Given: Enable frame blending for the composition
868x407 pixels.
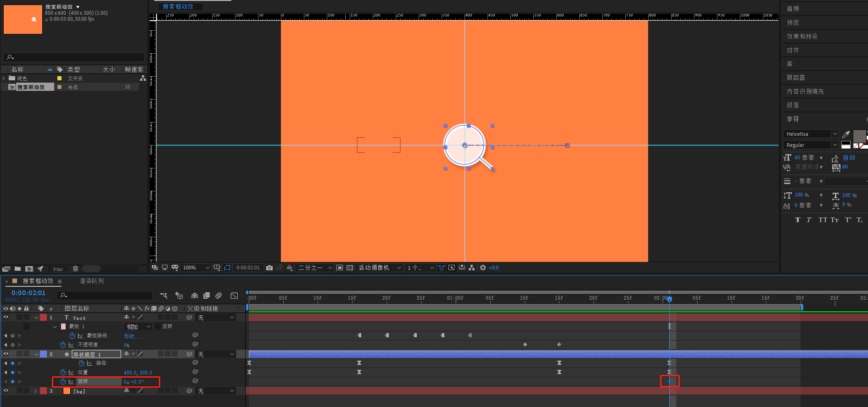Looking at the screenshot, I should click(x=207, y=295).
